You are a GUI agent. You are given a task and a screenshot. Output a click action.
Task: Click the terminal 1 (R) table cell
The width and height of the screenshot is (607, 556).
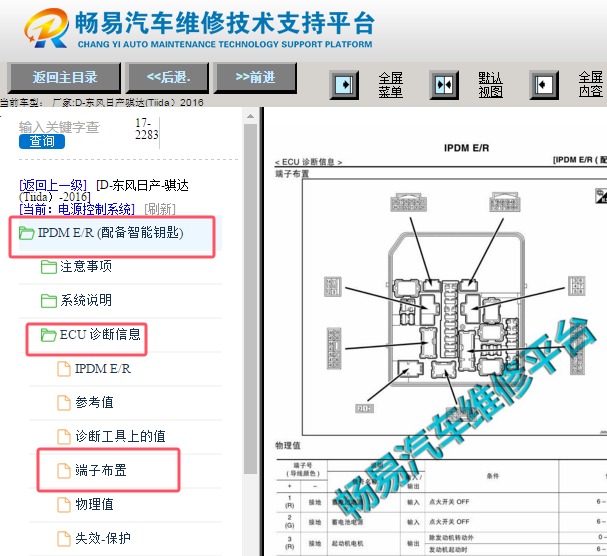pyautogui.click(x=290, y=502)
